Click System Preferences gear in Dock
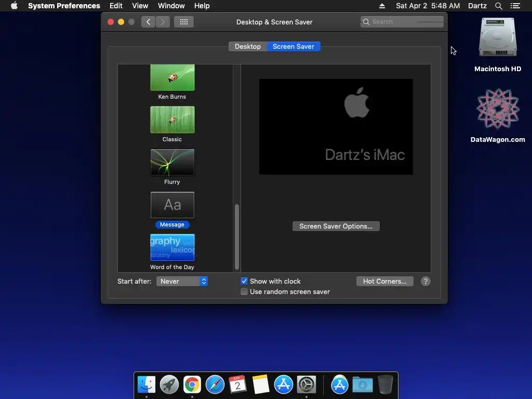532x399 pixels. click(x=307, y=384)
